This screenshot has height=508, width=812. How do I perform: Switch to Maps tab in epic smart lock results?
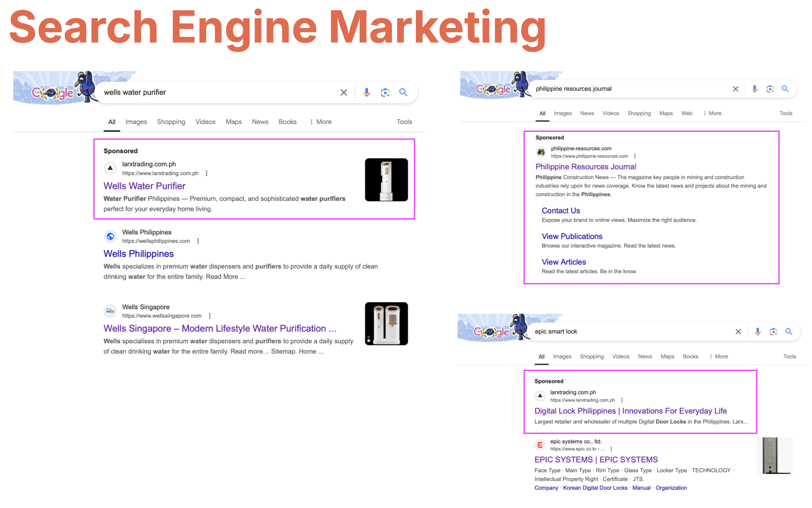(667, 357)
